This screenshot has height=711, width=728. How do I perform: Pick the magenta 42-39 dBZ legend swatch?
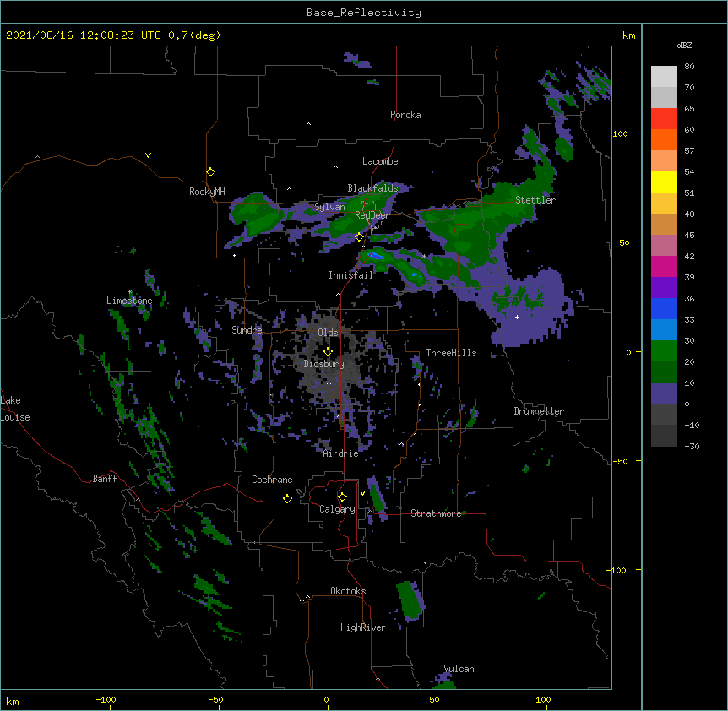[x=664, y=266]
